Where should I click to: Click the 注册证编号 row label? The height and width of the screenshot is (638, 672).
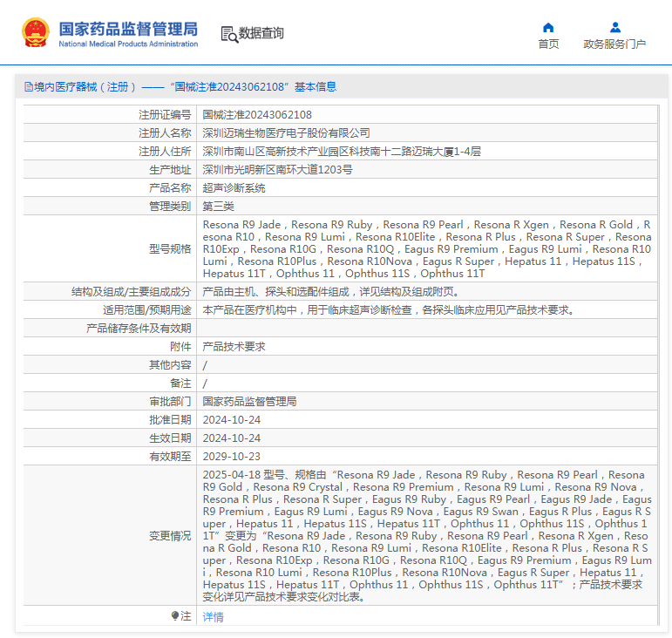coord(165,115)
